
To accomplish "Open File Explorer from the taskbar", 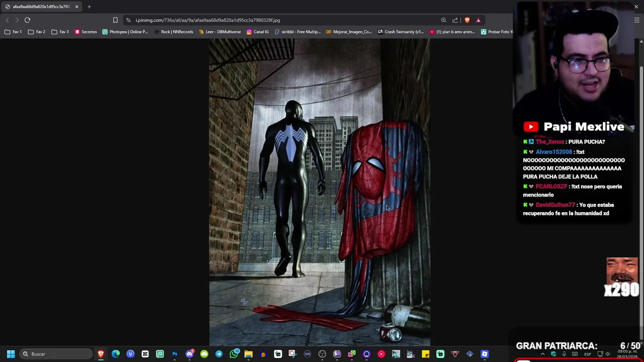I will tap(249, 354).
